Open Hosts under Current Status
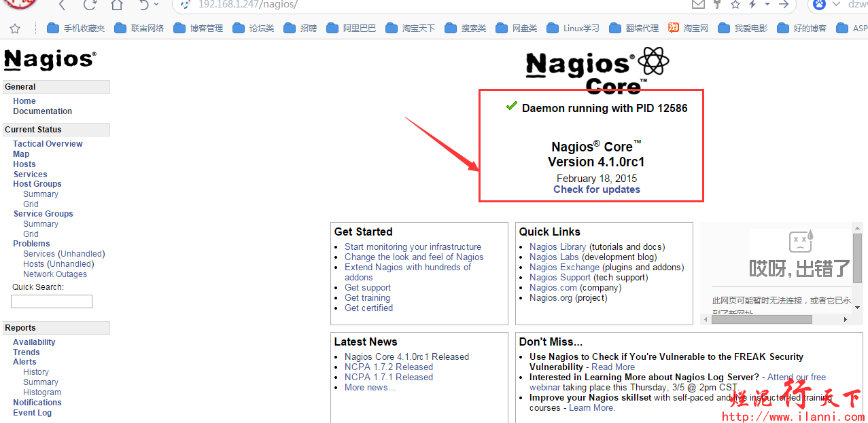 [x=24, y=164]
